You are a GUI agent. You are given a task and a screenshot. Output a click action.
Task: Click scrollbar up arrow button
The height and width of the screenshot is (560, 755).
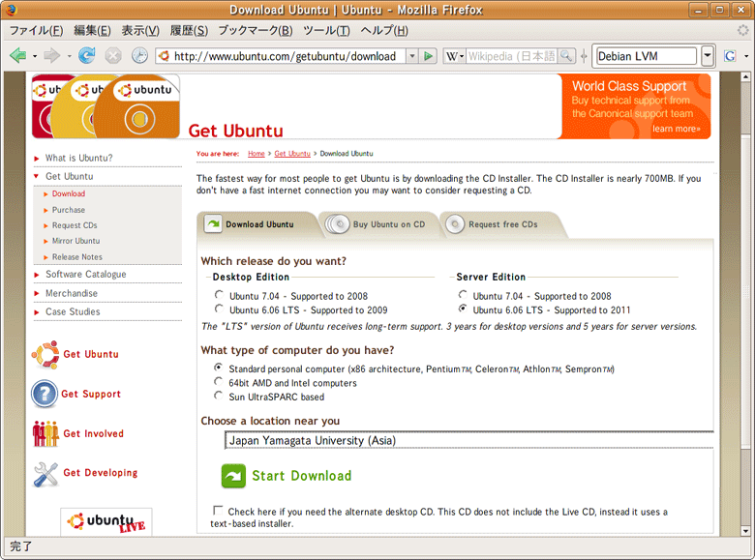746,76
